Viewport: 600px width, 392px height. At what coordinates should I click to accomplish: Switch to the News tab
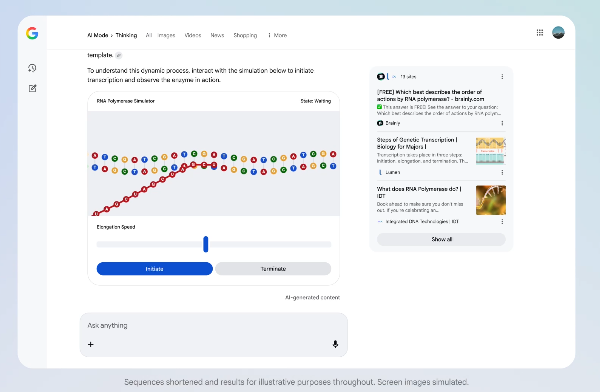(x=217, y=35)
